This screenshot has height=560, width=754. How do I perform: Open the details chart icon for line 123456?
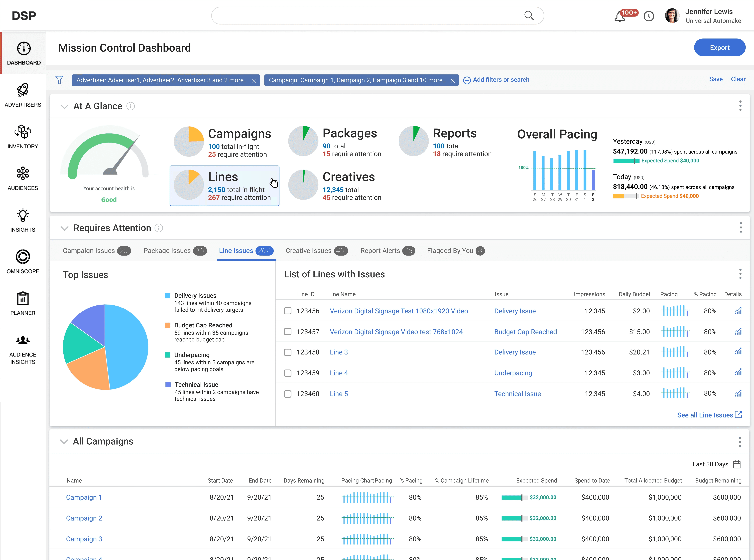[738, 311]
